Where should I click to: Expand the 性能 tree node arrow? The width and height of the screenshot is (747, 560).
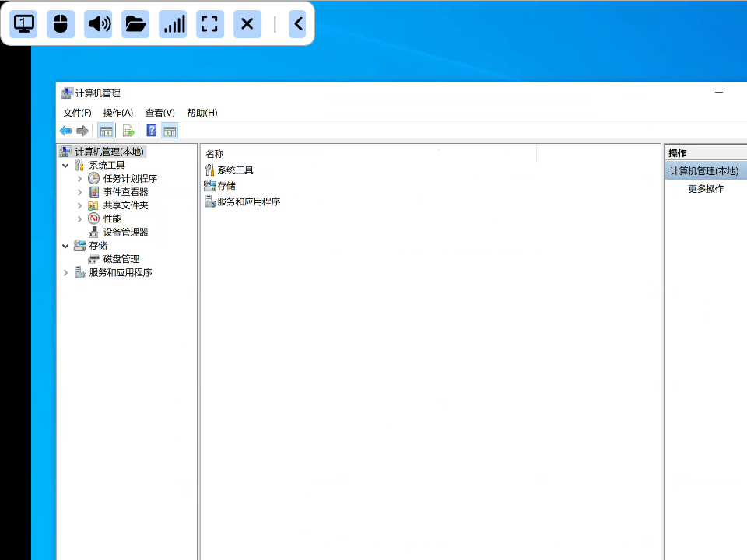[x=79, y=219]
